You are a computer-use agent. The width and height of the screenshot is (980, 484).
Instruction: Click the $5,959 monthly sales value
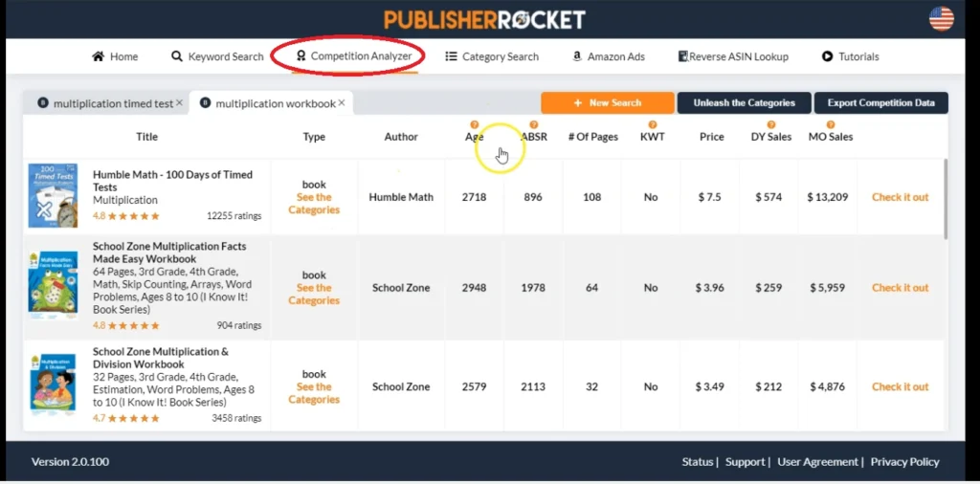828,287
